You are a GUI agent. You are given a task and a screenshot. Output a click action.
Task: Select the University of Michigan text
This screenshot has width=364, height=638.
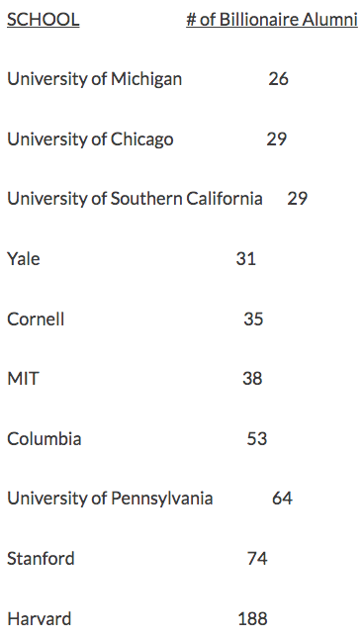click(x=94, y=79)
